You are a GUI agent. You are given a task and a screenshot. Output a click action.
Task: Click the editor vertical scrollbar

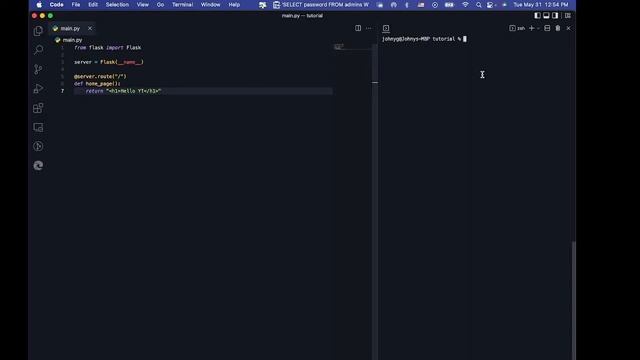[x=375, y=201]
